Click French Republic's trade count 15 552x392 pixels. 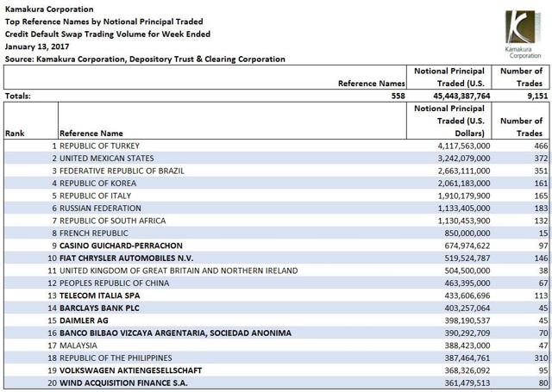tap(543, 233)
